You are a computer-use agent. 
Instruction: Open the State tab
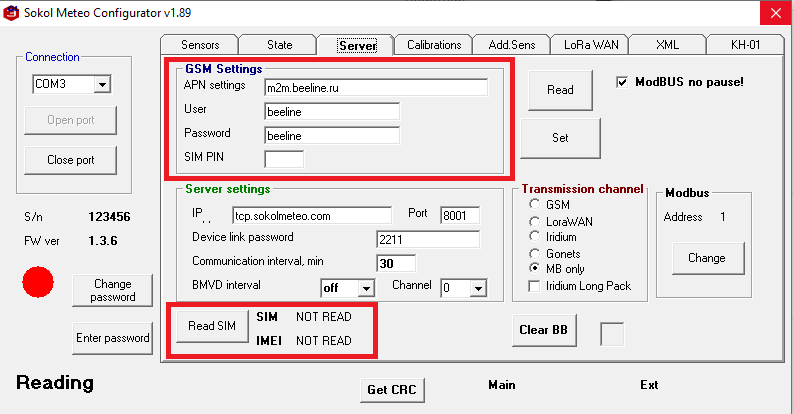tap(279, 45)
